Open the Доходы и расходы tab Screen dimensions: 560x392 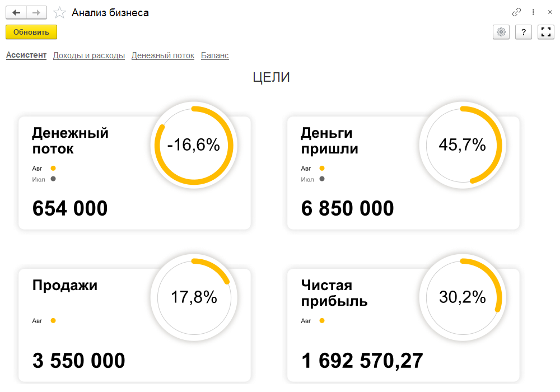pos(89,55)
